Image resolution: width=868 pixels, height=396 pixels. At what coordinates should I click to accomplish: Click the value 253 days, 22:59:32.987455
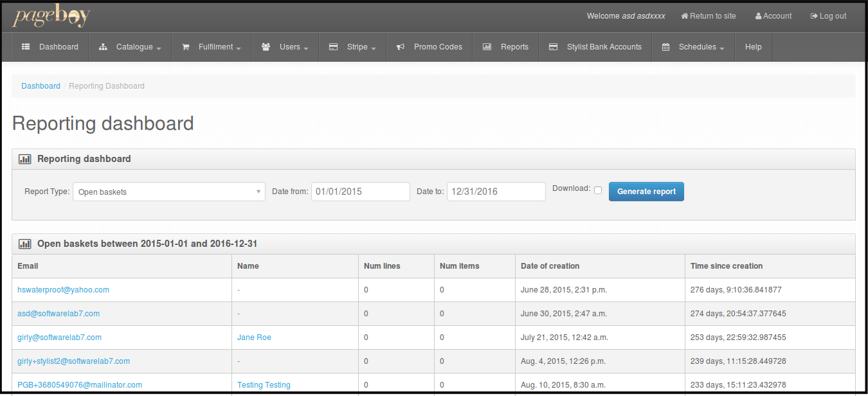[x=738, y=337]
